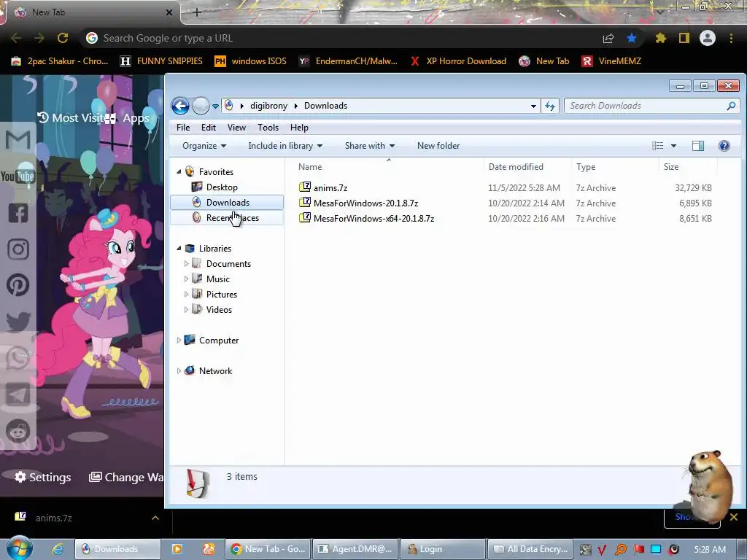Open the address bar history dropdown
Viewport: 747px width, 560px height.
(533, 106)
